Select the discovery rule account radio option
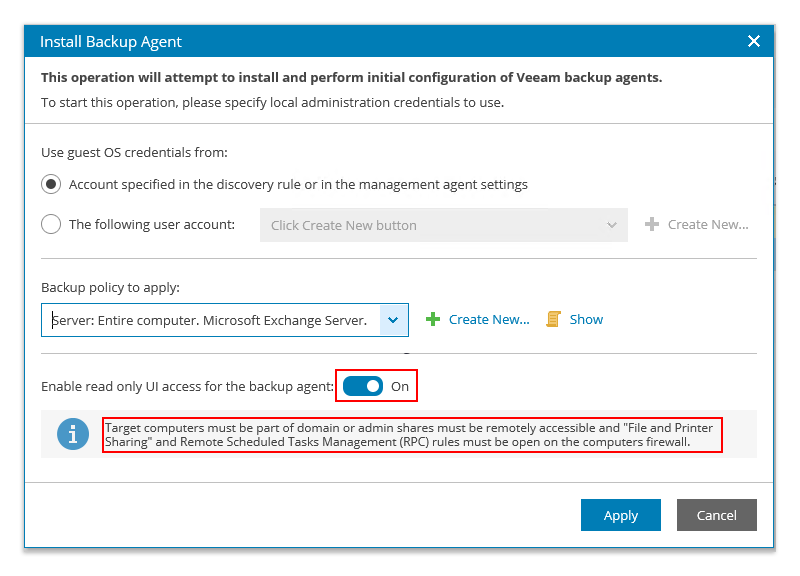Image resolution: width=800 pixels, height=576 pixels. click(51, 185)
